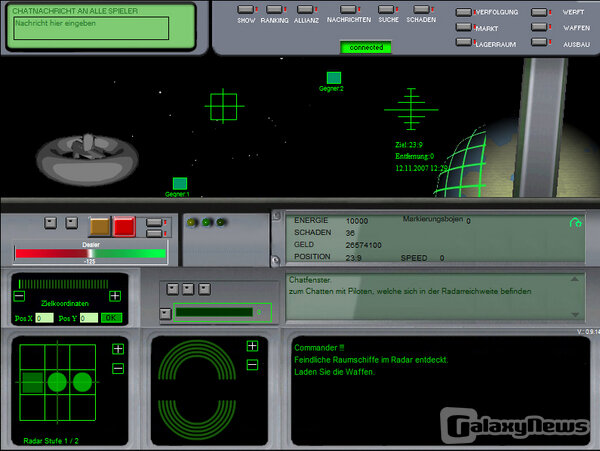Click the first small grey button left of orange
This screenshot has height=451, width=600.
(x=51, y=223)
